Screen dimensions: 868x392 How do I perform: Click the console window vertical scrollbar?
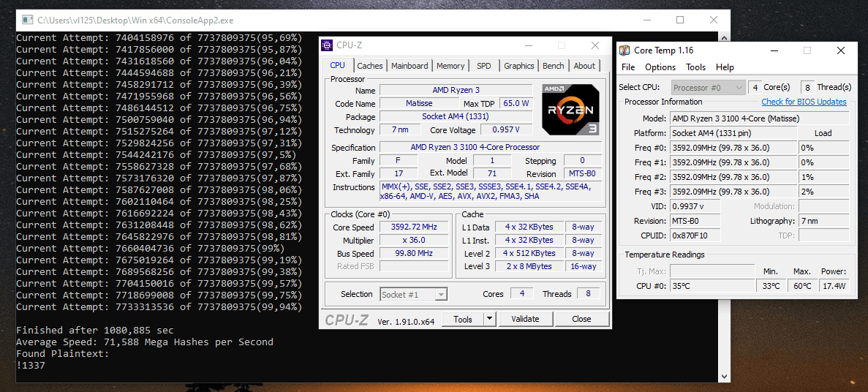[x=722, y=207]
